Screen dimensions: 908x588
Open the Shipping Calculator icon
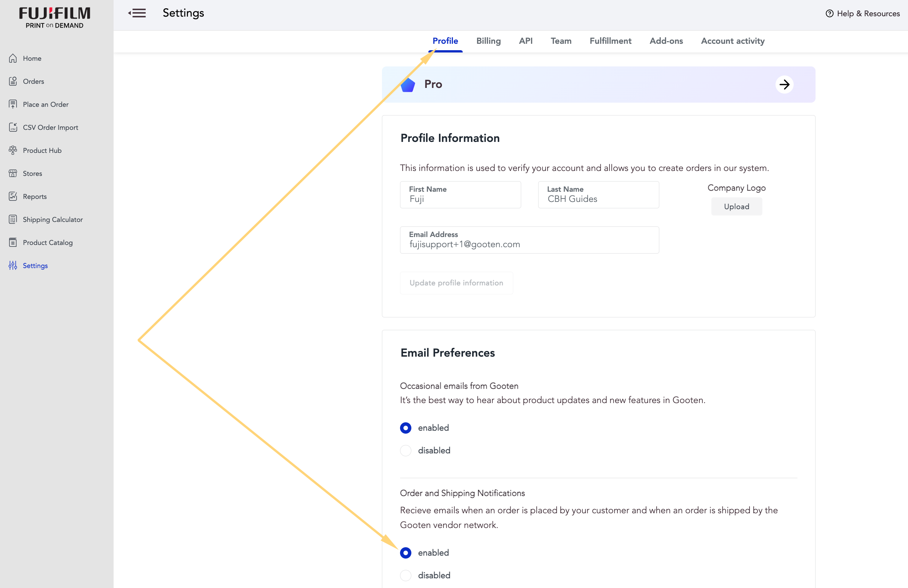[13, 219]
